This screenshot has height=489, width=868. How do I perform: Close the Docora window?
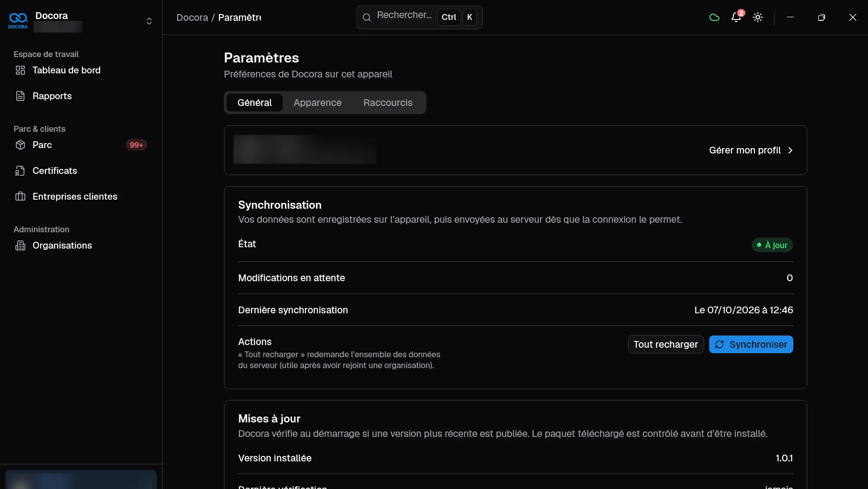[853, 17]
